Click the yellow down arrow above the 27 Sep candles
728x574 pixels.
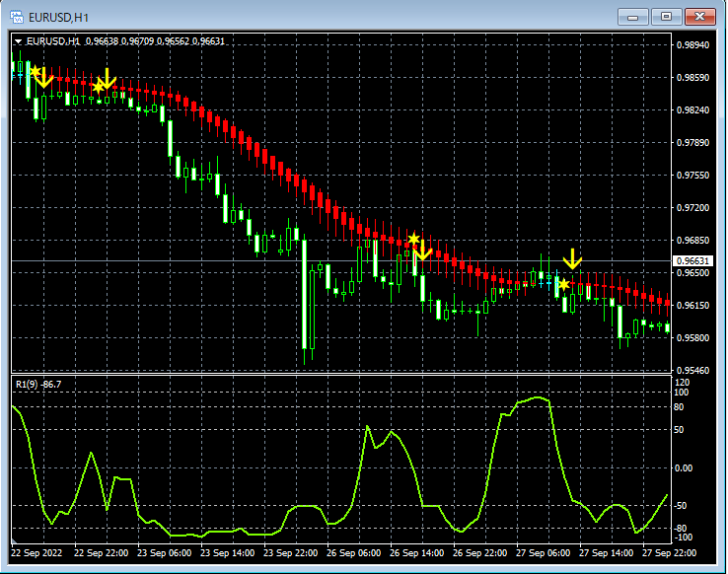pos(572,259)
